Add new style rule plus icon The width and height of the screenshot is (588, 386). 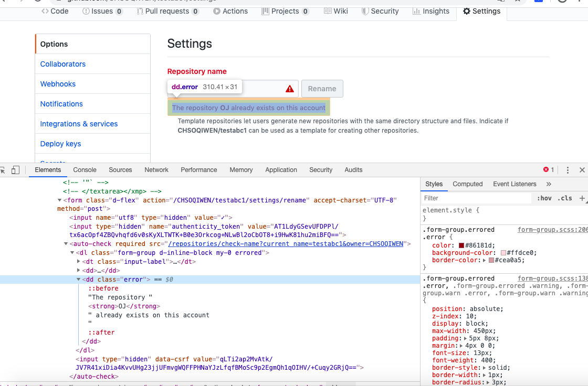click(582, 198)
